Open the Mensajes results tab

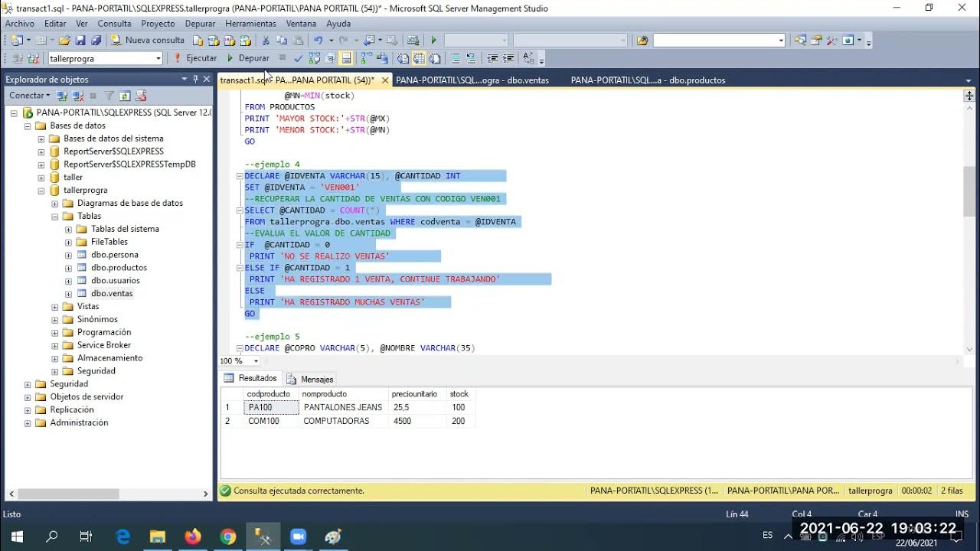tap(310, 379)
